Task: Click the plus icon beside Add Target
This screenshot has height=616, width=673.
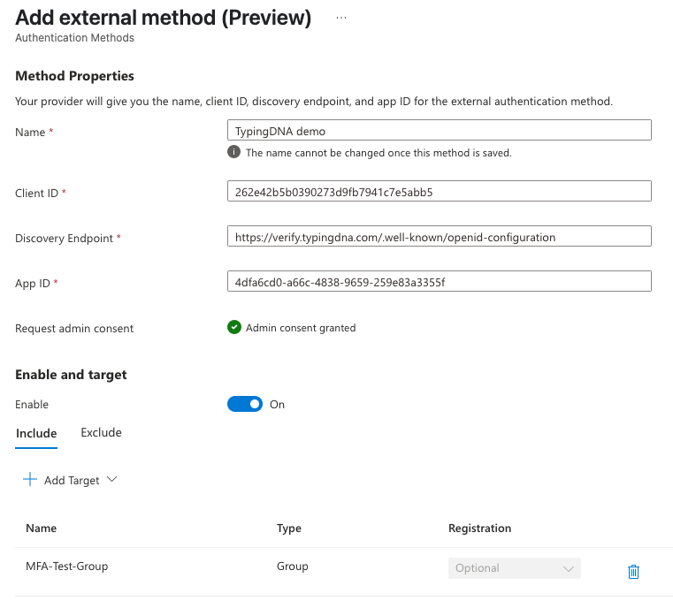Action: 29,479
